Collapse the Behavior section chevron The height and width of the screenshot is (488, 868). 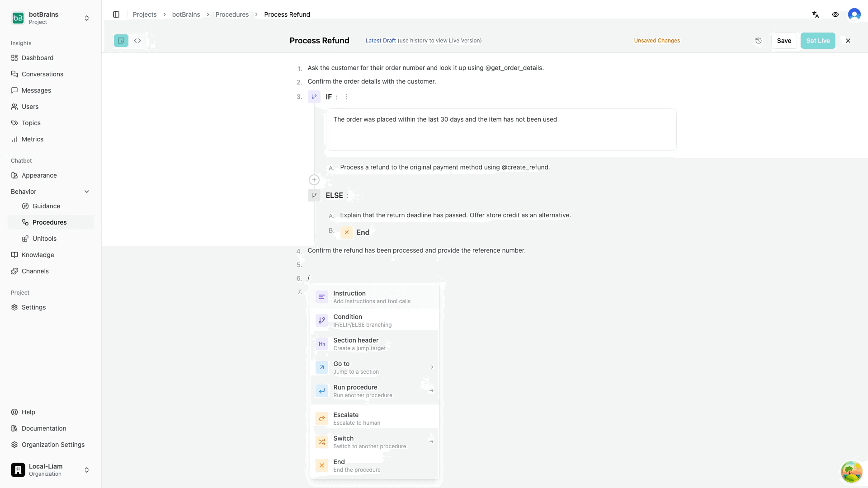(x=87, y=192)
